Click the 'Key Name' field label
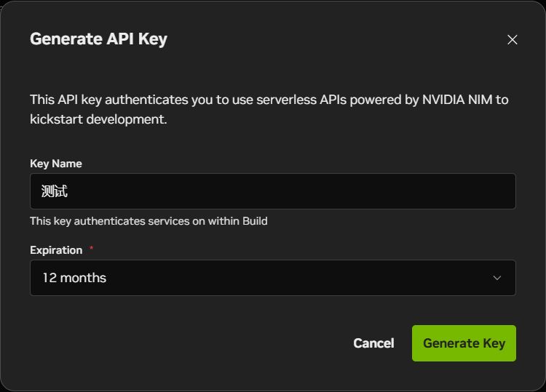The image size is (546, 392). point(56,164)
